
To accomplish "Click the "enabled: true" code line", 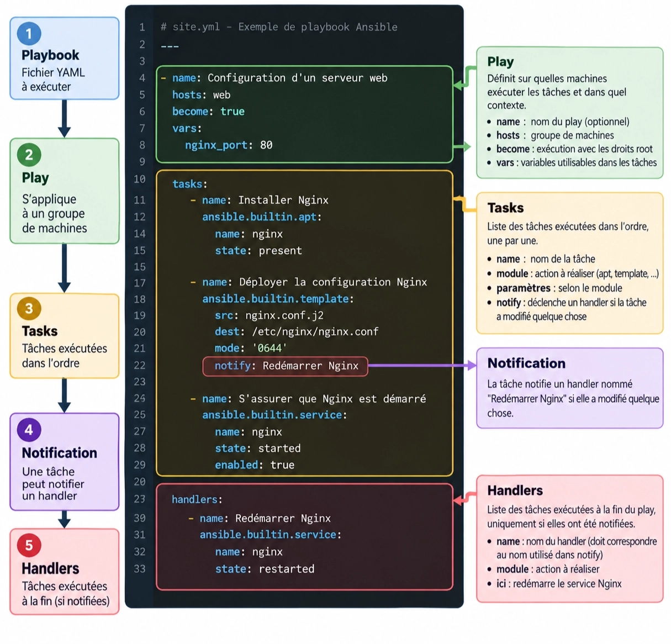I will tap(255, 465).
